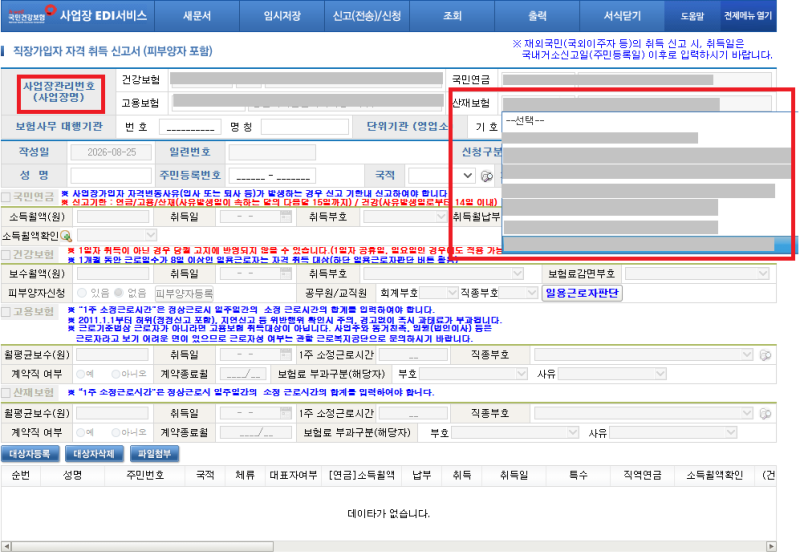Click the 일용근로자판단 button
800x559 pixels.
click(x=582, y=293)
